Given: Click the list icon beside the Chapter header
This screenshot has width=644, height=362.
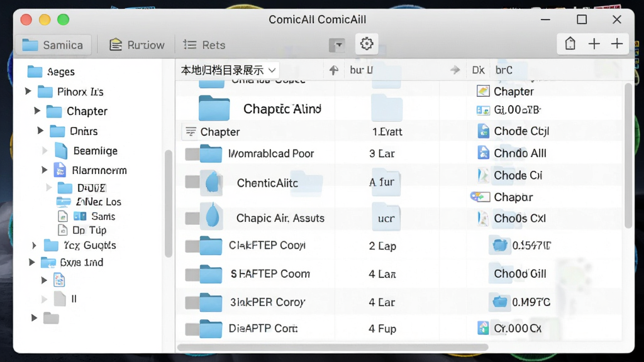Looking at the screenshot, I should [191, 131].
